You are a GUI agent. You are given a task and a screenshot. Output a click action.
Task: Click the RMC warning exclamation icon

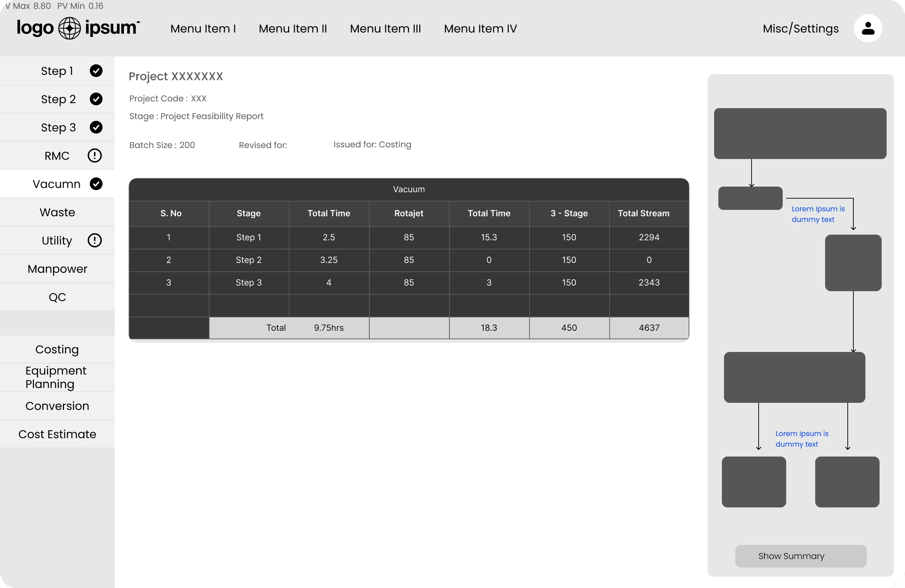click(x=95, y=155)
